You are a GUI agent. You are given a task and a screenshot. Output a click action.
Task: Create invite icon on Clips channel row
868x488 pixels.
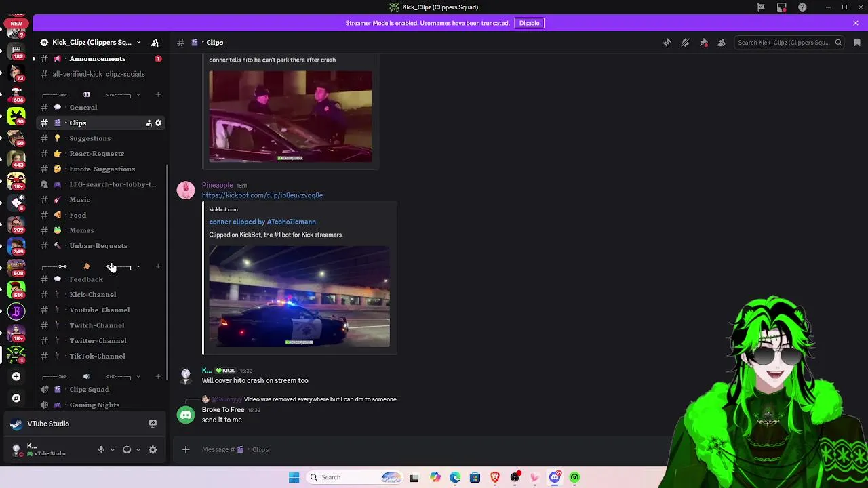149,123
